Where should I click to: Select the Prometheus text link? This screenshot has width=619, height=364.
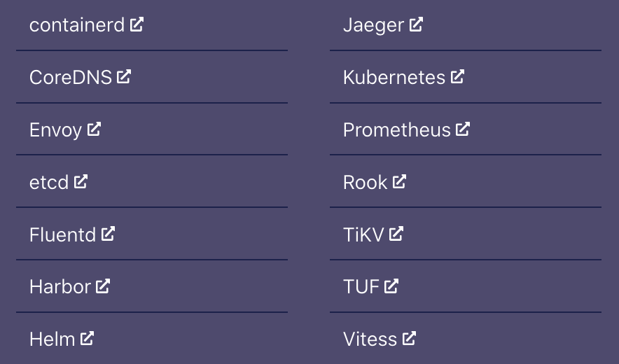pos(397,130)
